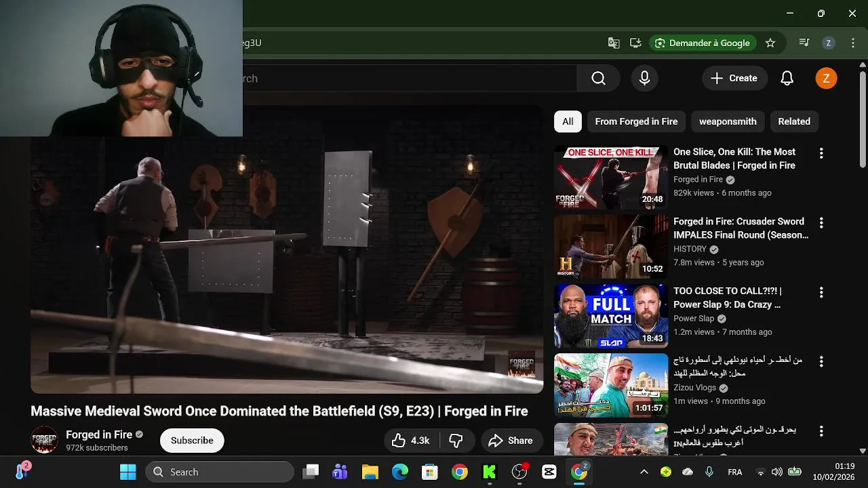Subscribe to Forged in Fire

click(192, 441)
